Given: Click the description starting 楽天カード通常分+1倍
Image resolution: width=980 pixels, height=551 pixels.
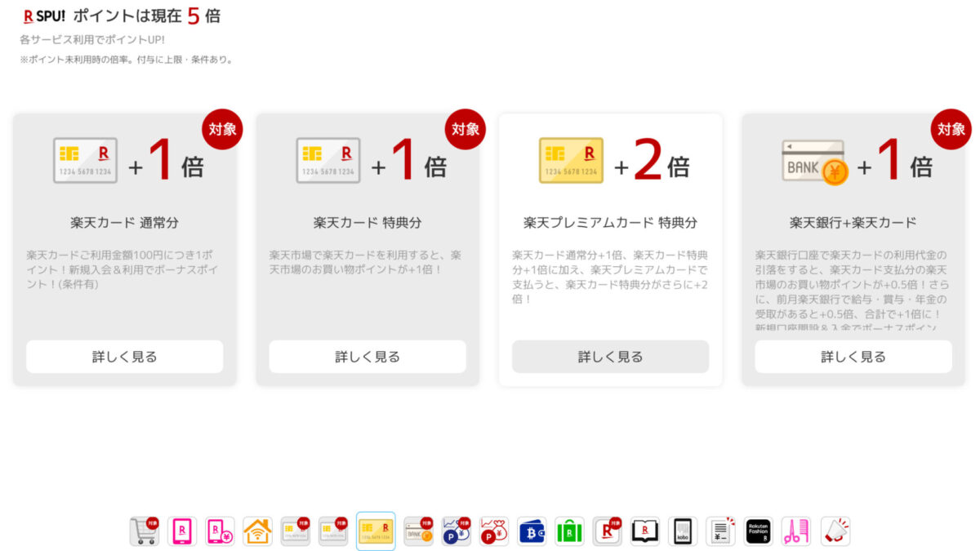Looking at the screenshot, I should click(610, 277).
